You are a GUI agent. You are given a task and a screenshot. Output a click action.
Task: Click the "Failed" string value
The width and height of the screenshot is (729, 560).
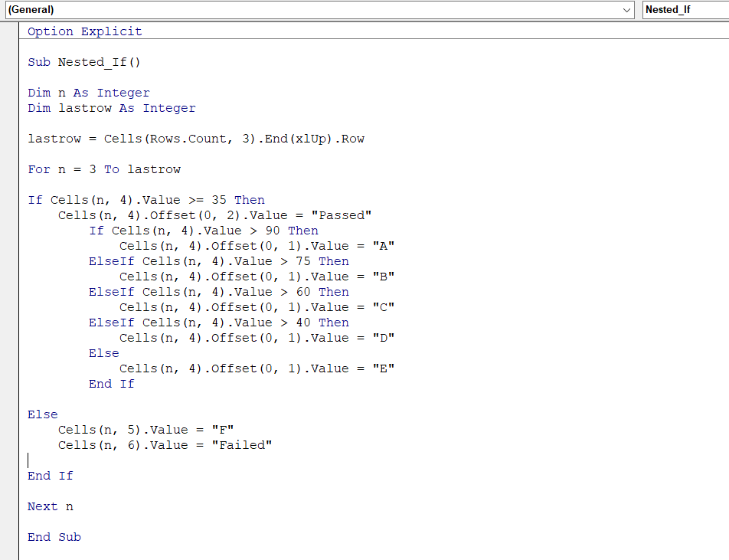242,445
